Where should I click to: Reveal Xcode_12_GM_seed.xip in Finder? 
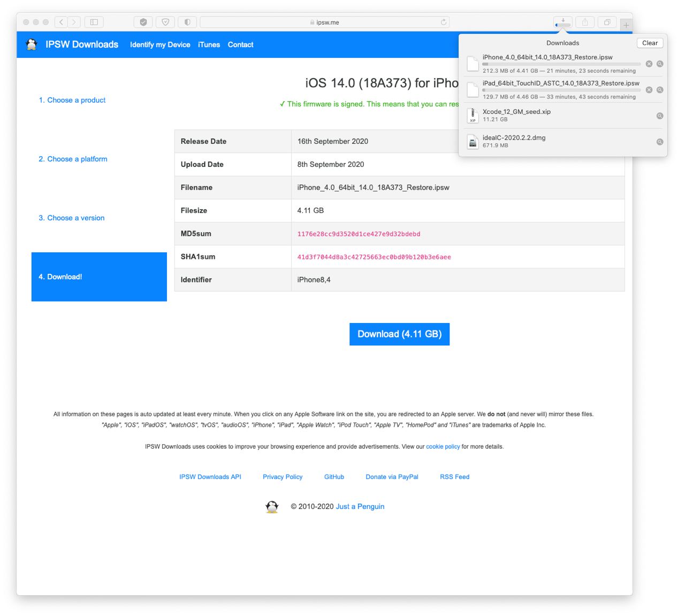(x=660, y=115)
